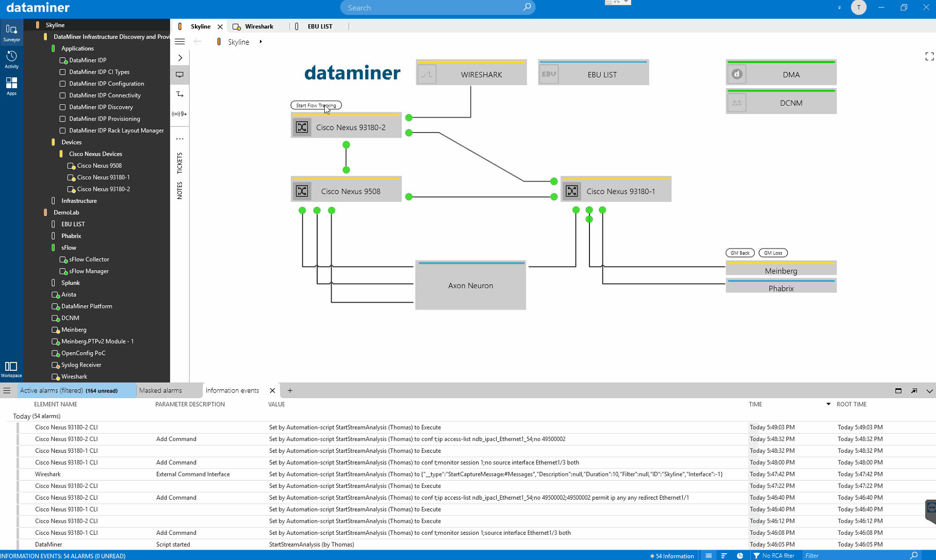Select sFlow Collector in tree

[89, 259]
